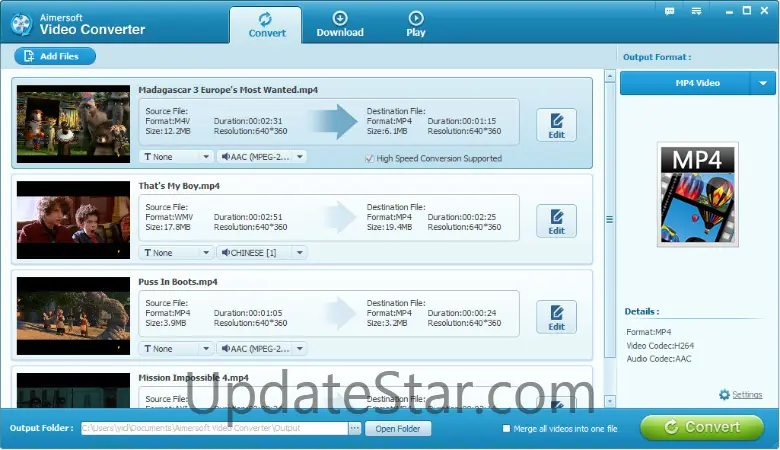The image size is (780, 450).
Task: Open subtitle dropdown for Puss In Boots
Action: 176,349
